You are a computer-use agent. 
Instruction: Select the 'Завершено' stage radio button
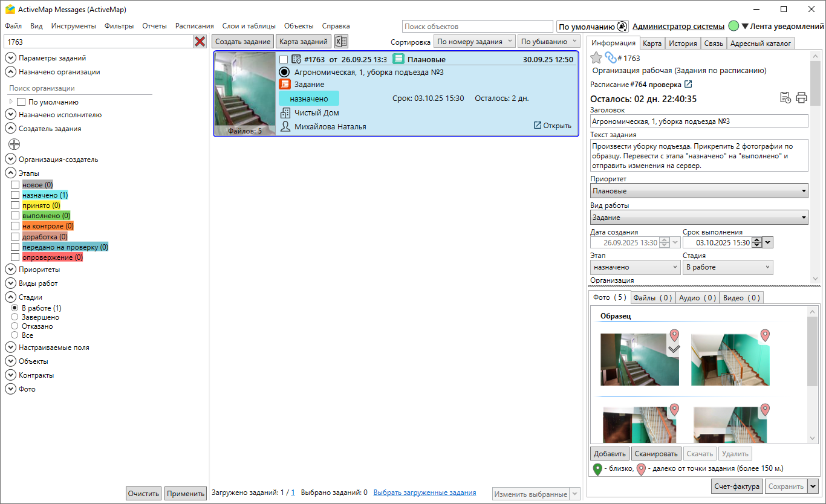point(15,317)
